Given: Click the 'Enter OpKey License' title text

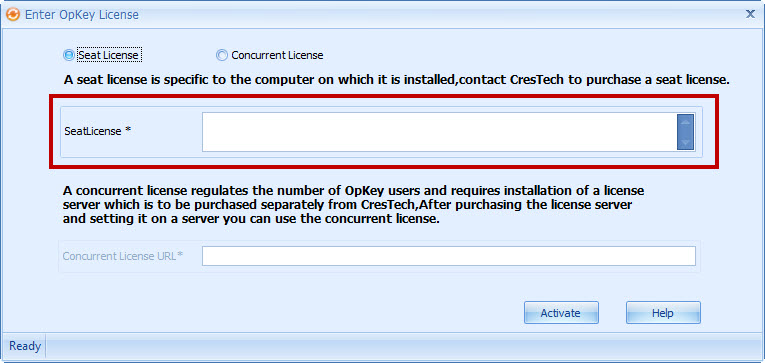Looking at the screenshot, I should (81, 15).
